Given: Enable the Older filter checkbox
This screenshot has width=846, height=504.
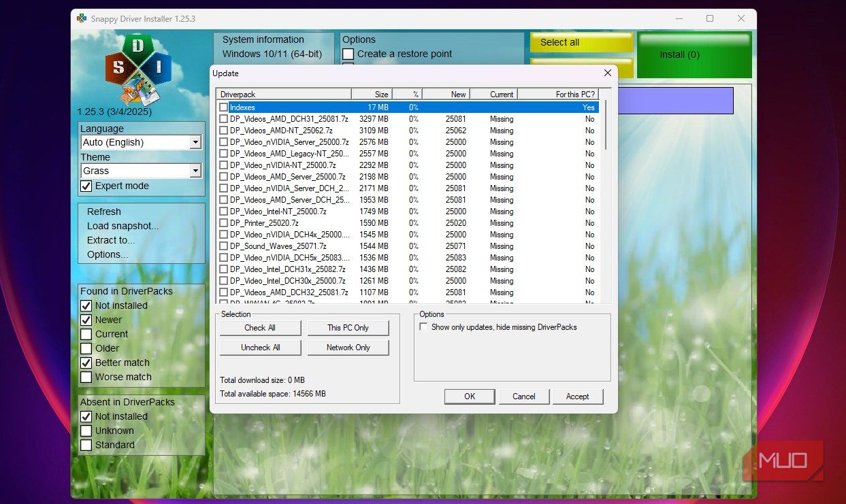Looking at the screenshot, I should 86,348.
